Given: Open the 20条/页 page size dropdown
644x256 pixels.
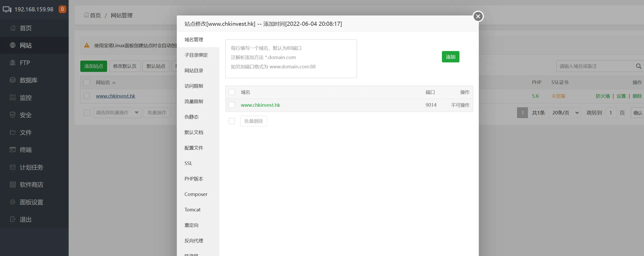Looking at the screenshot, I should [565, 113].
